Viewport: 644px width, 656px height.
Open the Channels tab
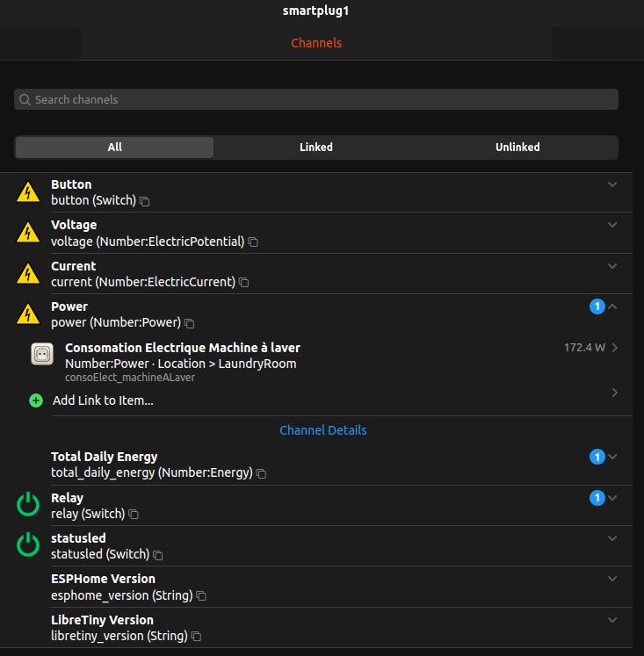316,43
